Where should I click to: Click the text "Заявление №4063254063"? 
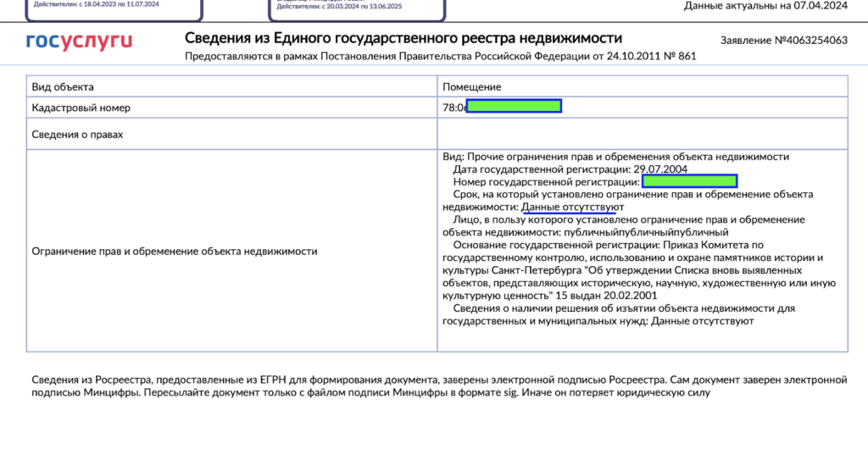pos(783,41)
